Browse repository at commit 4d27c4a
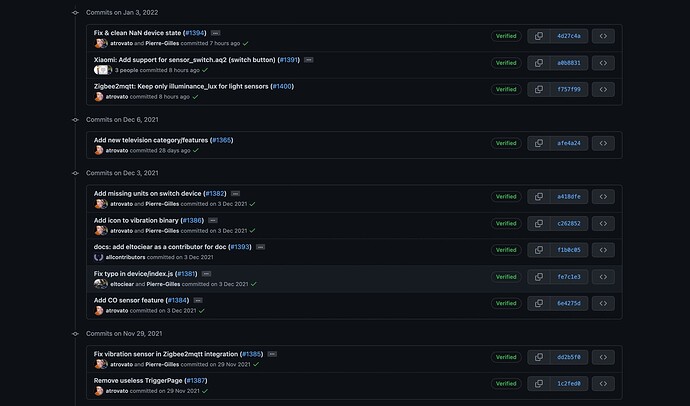Viewport: 690px width, 406px height. click(603, 36)
